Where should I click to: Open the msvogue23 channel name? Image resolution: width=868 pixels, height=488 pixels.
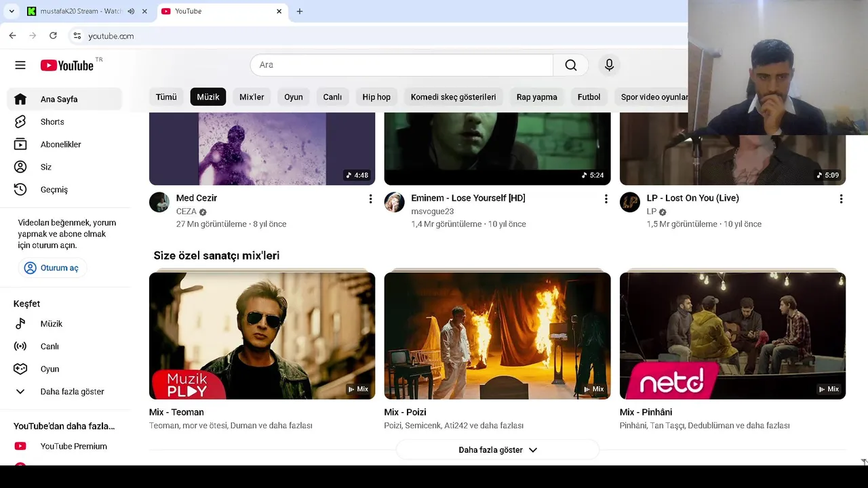[x=432, y=211]
